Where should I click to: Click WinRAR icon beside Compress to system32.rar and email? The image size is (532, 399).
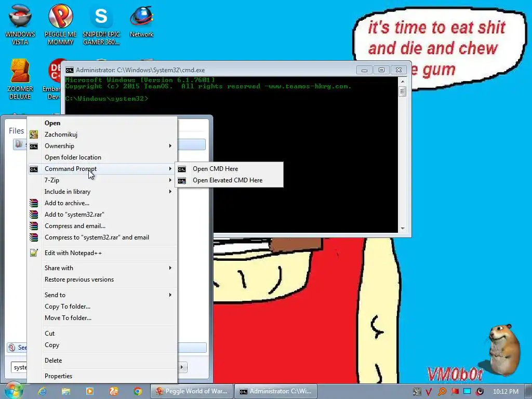pyautogui.click(x=34, y=237)
